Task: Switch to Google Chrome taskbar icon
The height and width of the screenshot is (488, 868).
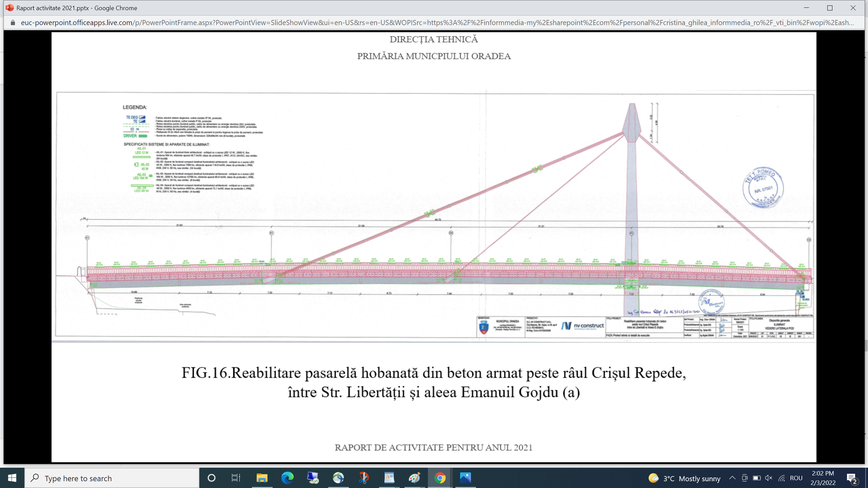Action: 440,478
